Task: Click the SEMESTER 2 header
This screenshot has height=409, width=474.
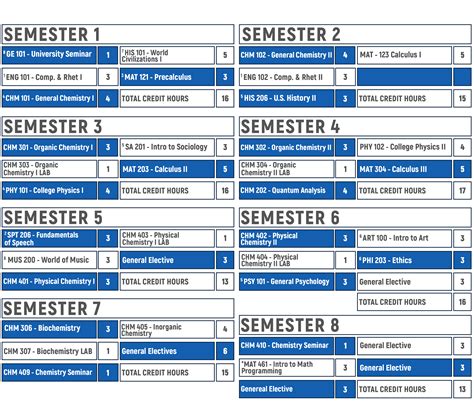Action: click(355, 34)
